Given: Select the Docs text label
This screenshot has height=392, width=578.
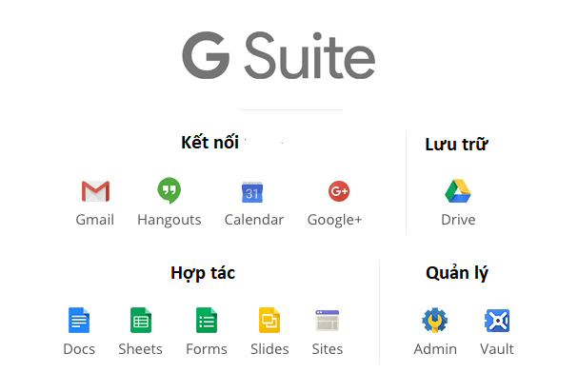Looking at the screenshot, I should pyautogui.click(x=79, y=349).
